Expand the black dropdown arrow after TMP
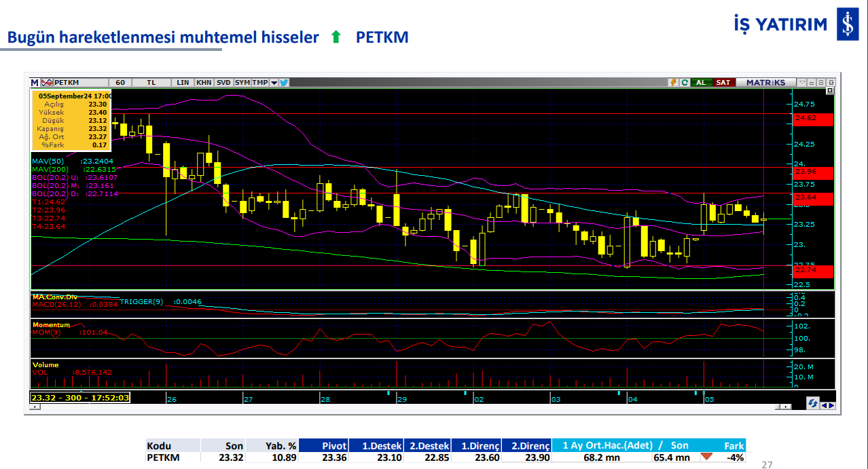Image resolution: width=868 pixels, height=469 pixels. (x=274, y=82)
